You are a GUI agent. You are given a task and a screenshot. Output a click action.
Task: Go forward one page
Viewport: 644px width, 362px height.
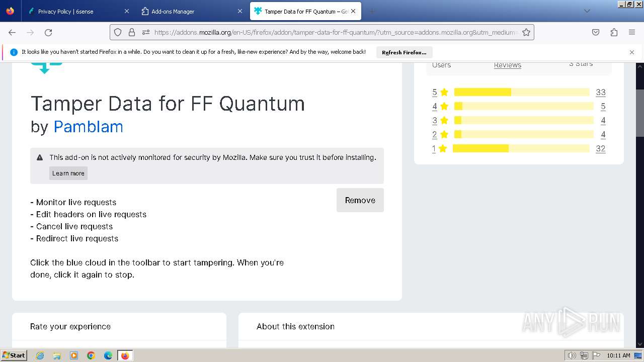(30, 32)
